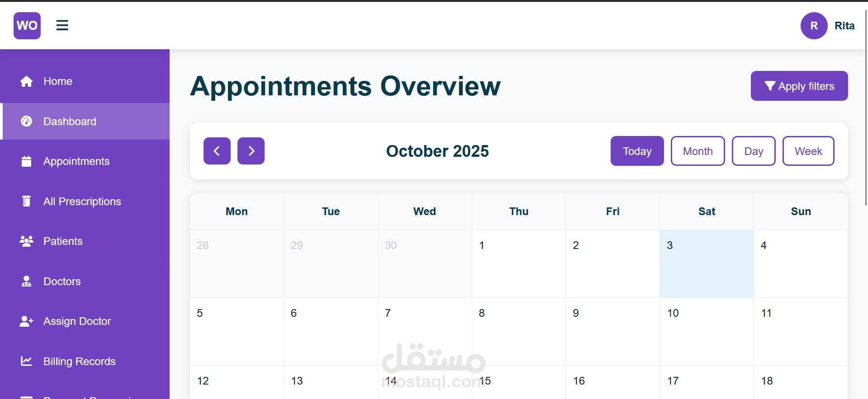Switch calendar to Day view
The image size is (868, 399).
pos(754,151)
